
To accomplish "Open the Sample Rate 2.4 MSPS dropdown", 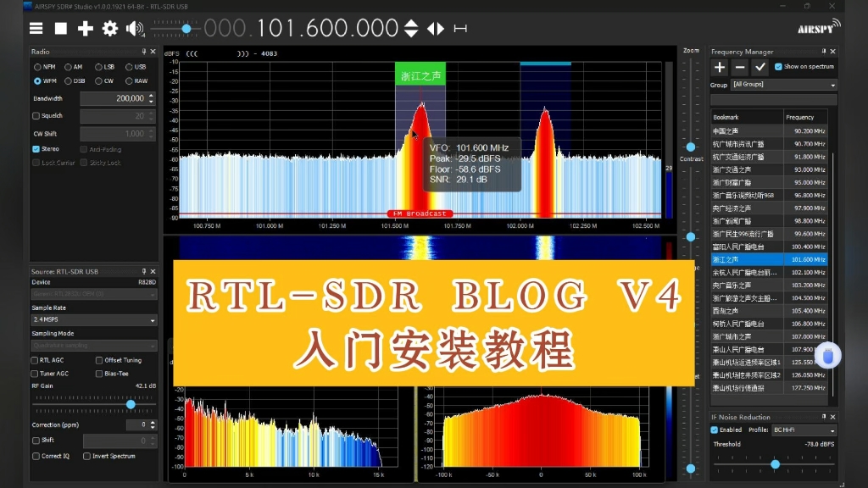I will (x=94, y=319).
